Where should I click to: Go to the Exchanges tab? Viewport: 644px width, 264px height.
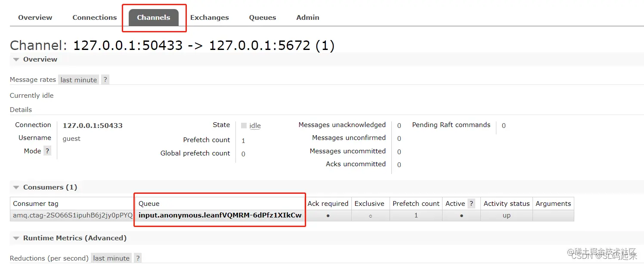click(x=210, y=18)
